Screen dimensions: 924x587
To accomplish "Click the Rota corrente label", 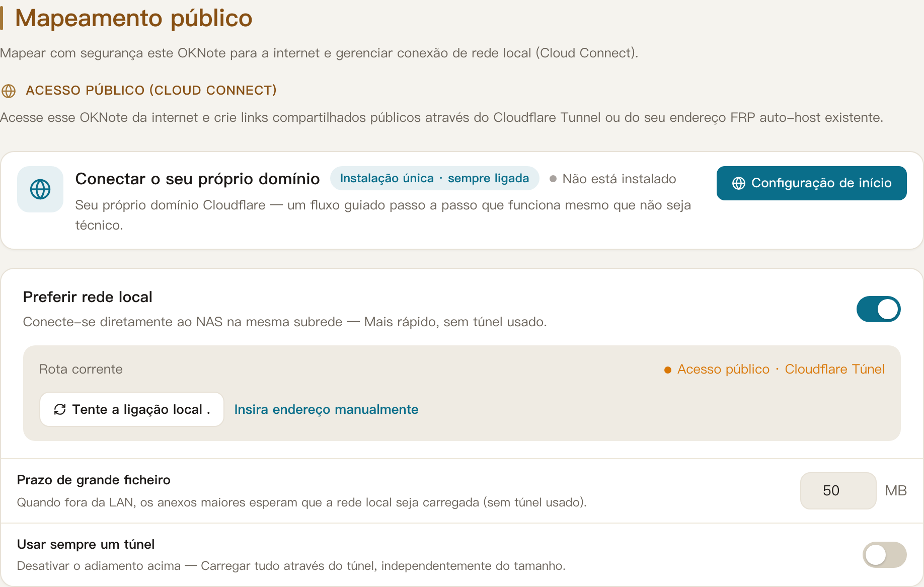I will [x=81, y=369].
